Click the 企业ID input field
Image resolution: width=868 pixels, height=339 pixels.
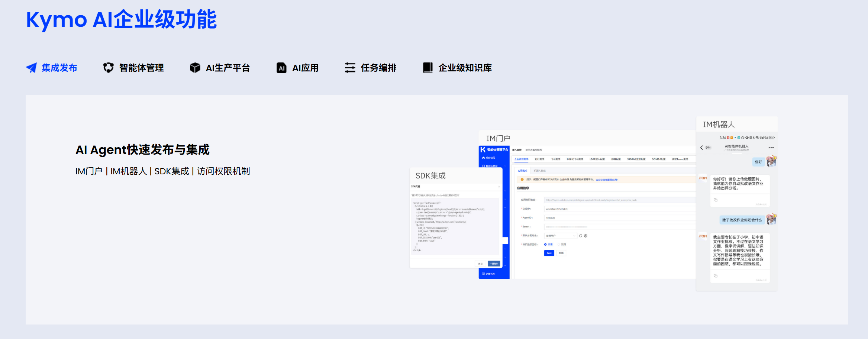tap(619, 209)
